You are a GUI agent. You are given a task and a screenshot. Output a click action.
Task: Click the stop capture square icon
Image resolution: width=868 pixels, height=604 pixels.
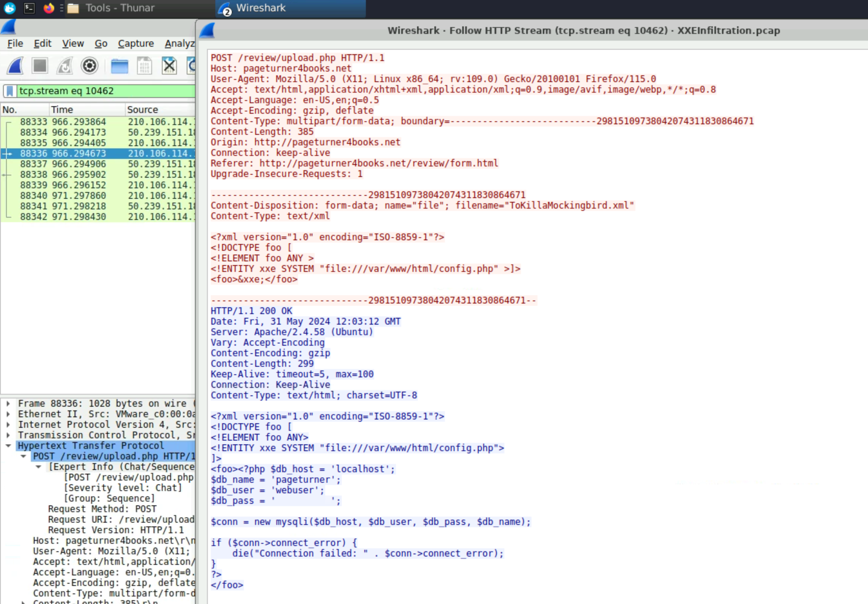coord(40,66)
